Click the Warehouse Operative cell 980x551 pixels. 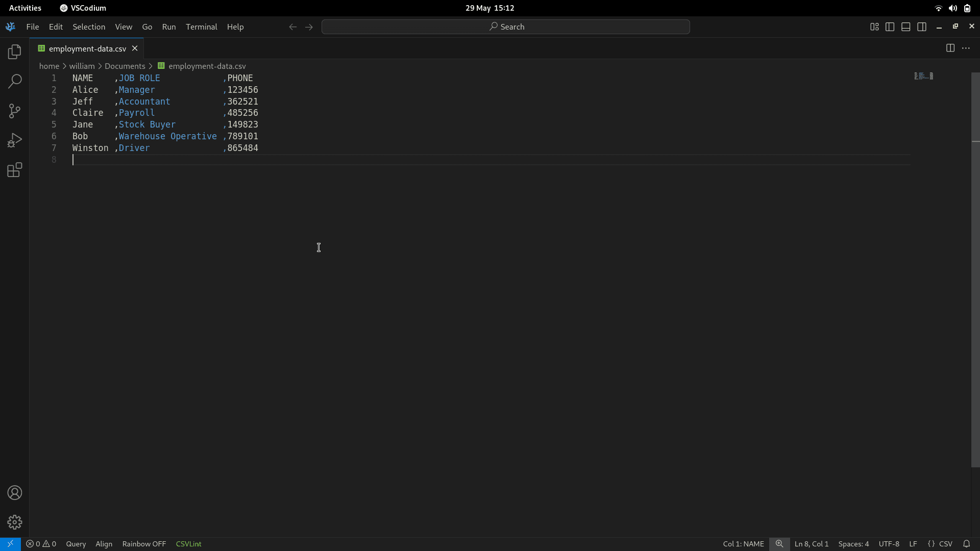(168, 136)
